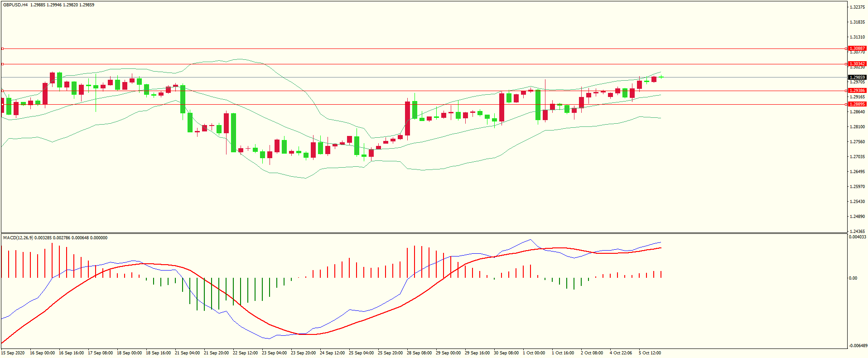
Task: Click the red 1.28895 level label
Action: [x=857, y=104]
